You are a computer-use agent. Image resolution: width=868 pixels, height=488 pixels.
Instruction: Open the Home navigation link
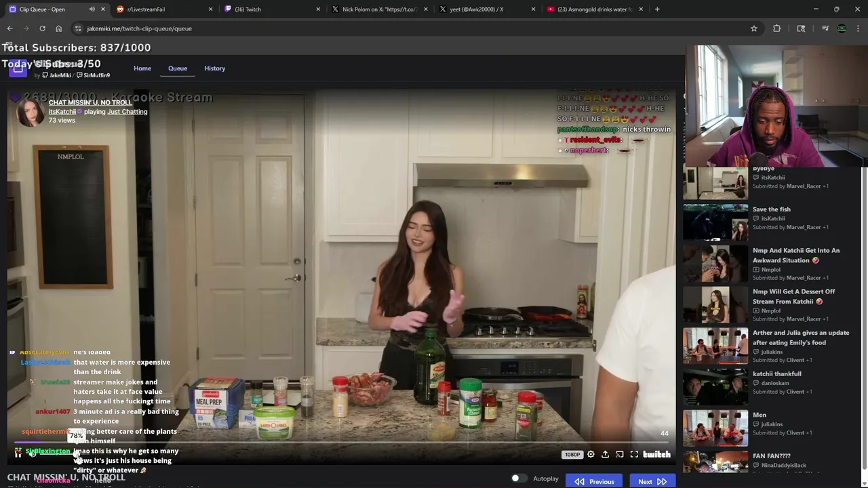[x=142, y=68]
